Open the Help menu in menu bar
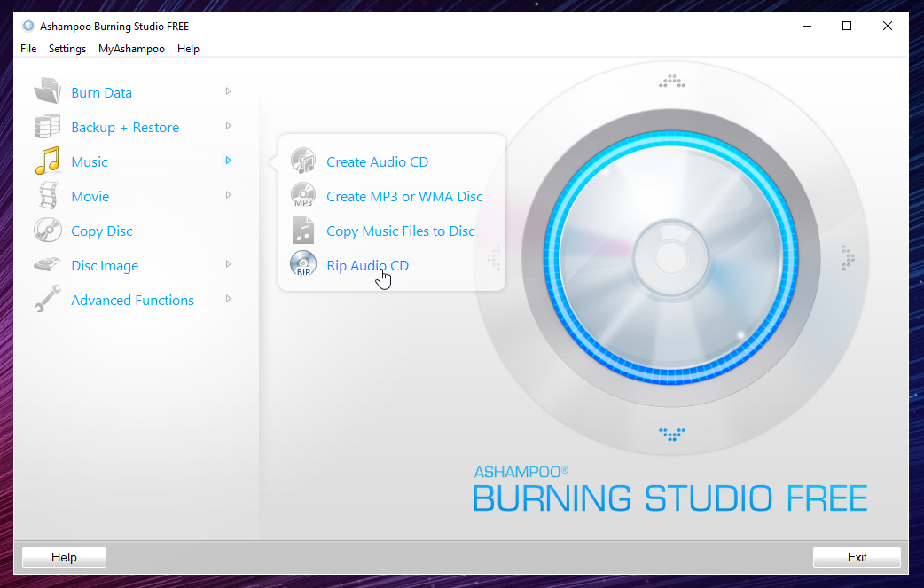This screenshot has height=588, width=924. click(188, 49)
